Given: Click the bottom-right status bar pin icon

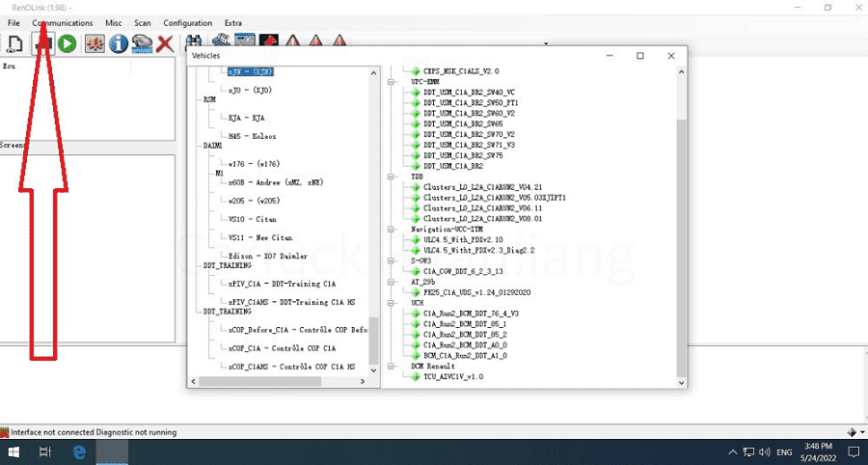Looking at the screenshot, I should pyautogui.click(x=853, y=432).
